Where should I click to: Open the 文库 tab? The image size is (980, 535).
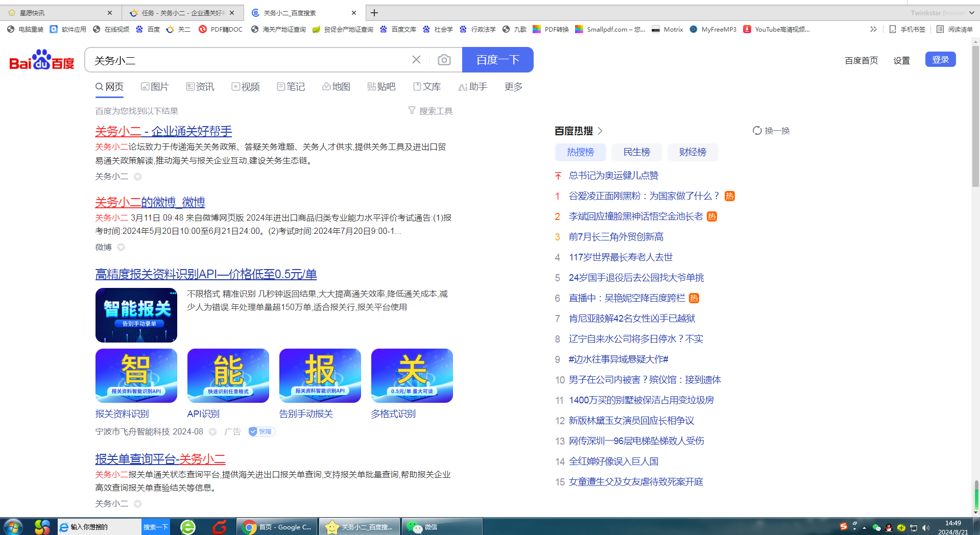tap(427, 87)
